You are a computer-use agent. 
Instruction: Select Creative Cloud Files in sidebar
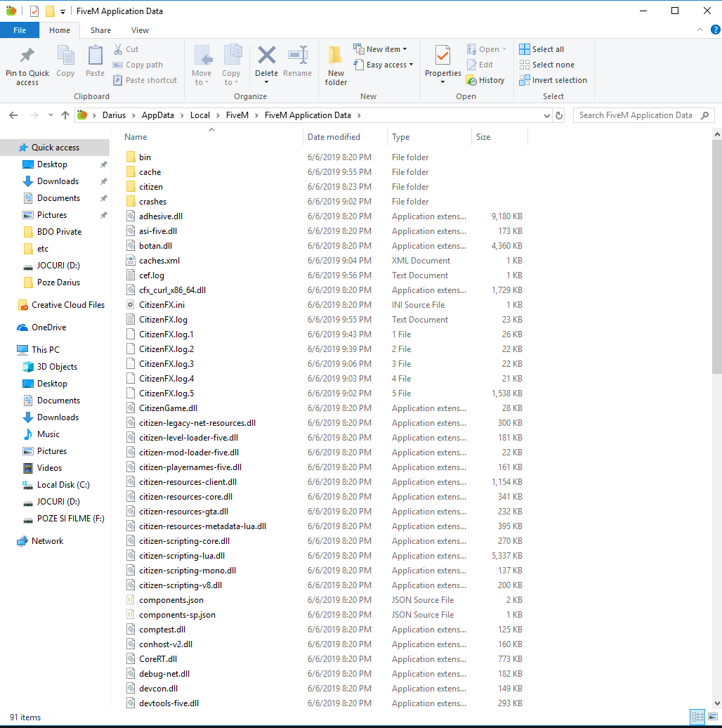(61, 305)
